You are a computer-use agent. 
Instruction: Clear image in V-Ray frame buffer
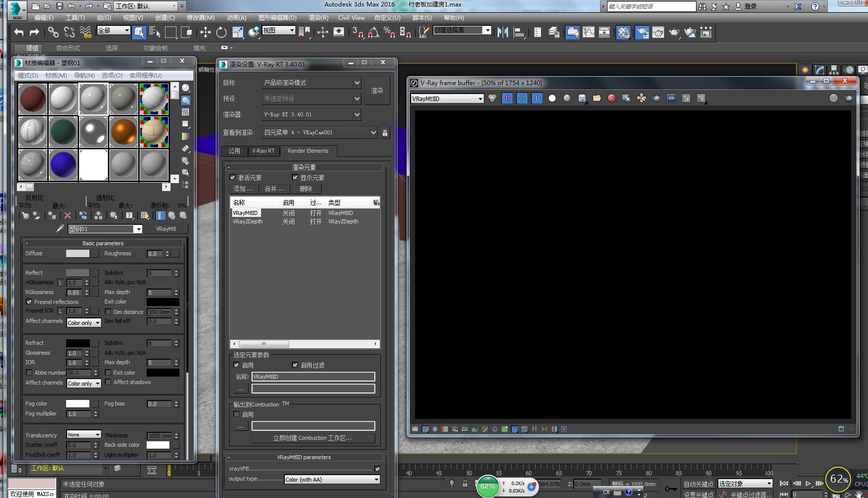point(611,99)
